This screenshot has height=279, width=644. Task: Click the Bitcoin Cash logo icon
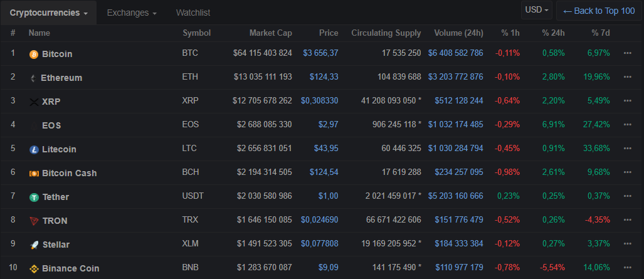point(34,174)
